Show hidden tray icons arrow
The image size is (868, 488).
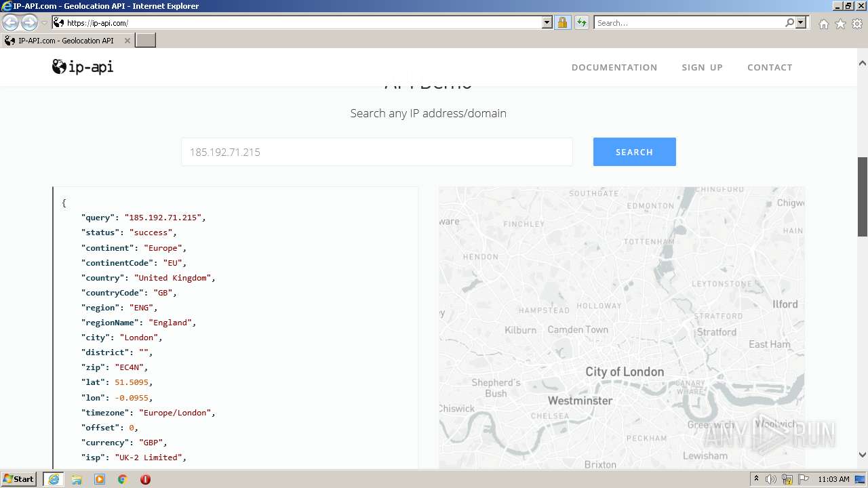(755, 479)
